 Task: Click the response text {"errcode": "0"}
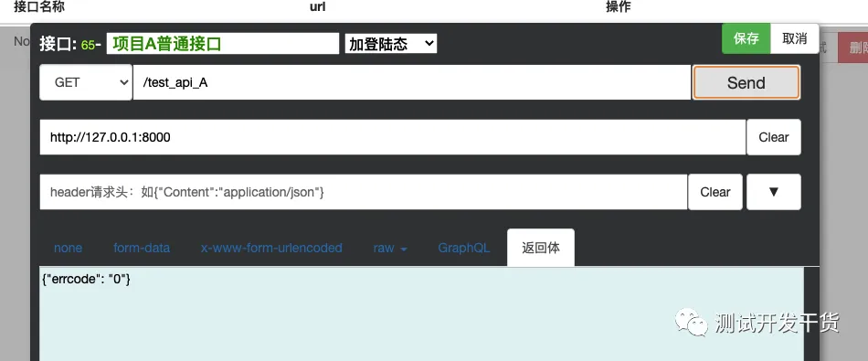(87, 279)
